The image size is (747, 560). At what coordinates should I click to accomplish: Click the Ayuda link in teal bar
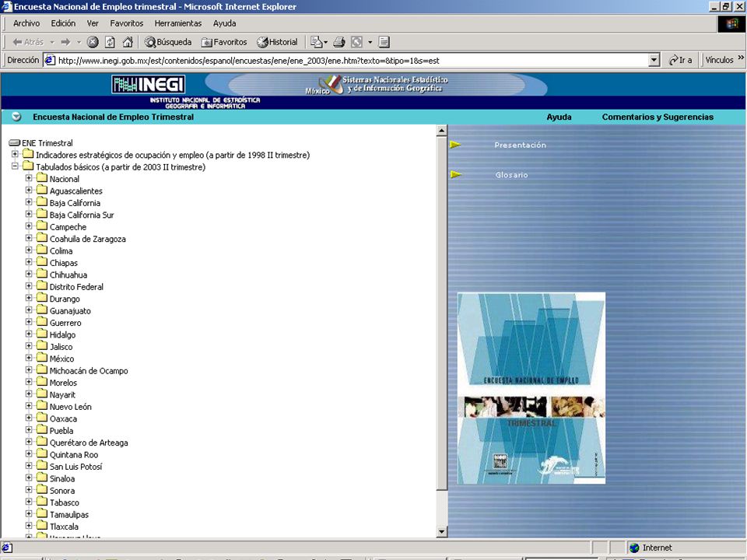(x=559, y=117)
